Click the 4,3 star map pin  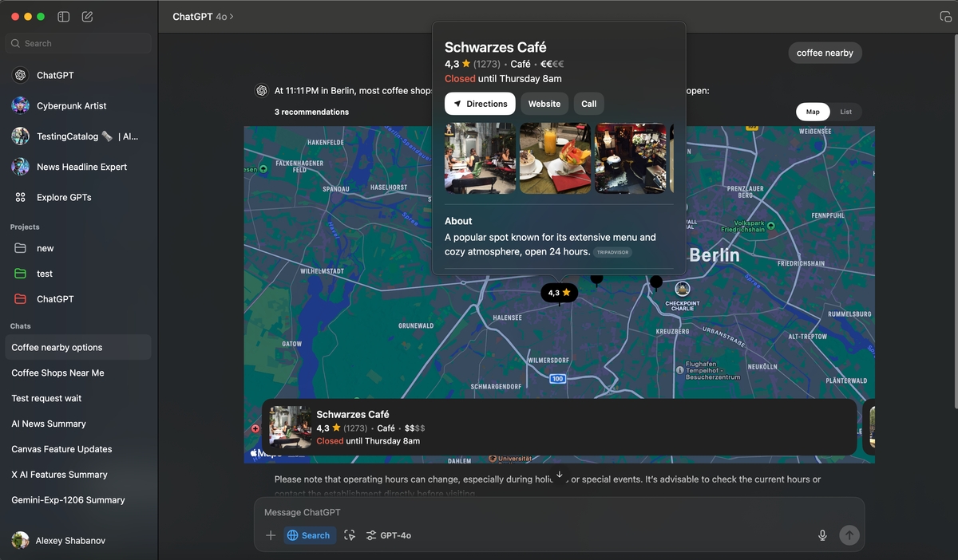559,293
